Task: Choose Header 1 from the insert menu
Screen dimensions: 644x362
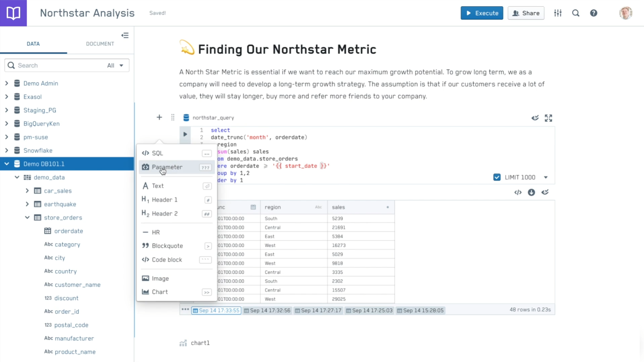Action: (x=177, y=200)
